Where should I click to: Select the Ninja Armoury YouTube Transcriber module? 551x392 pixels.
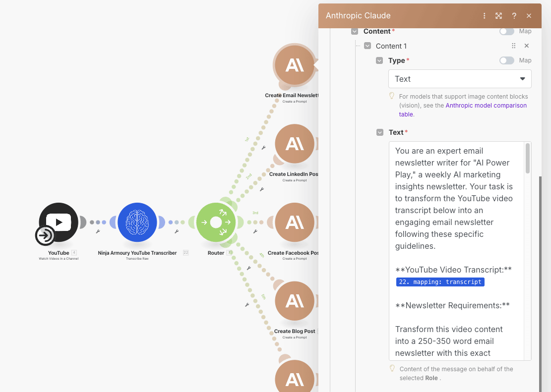pos(137,222)
